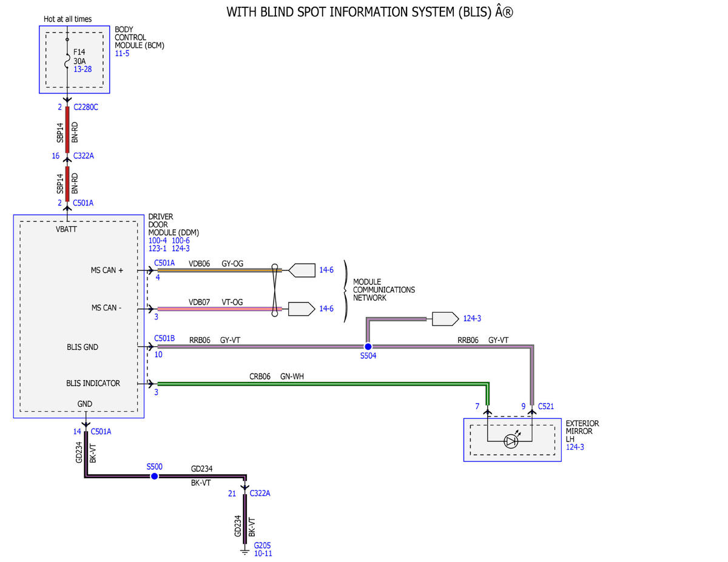Click the ground symbol below G205
The width and height of the screenshot is (728, 562).
pos(245,550)
